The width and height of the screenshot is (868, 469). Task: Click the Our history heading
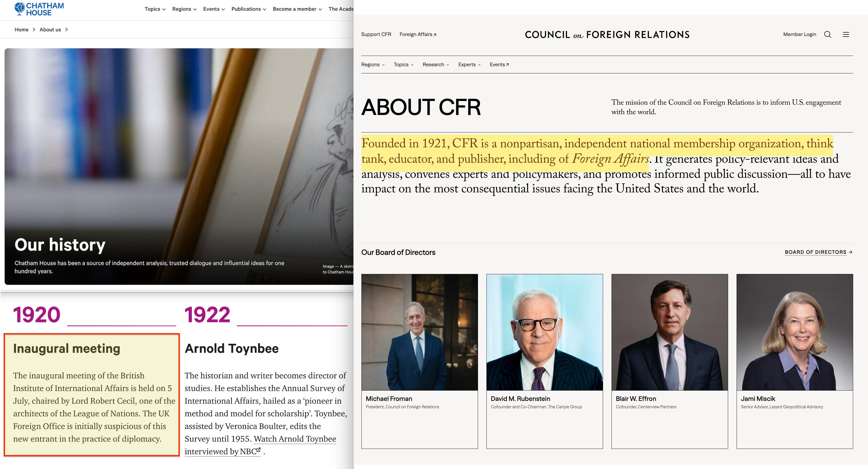60,245
